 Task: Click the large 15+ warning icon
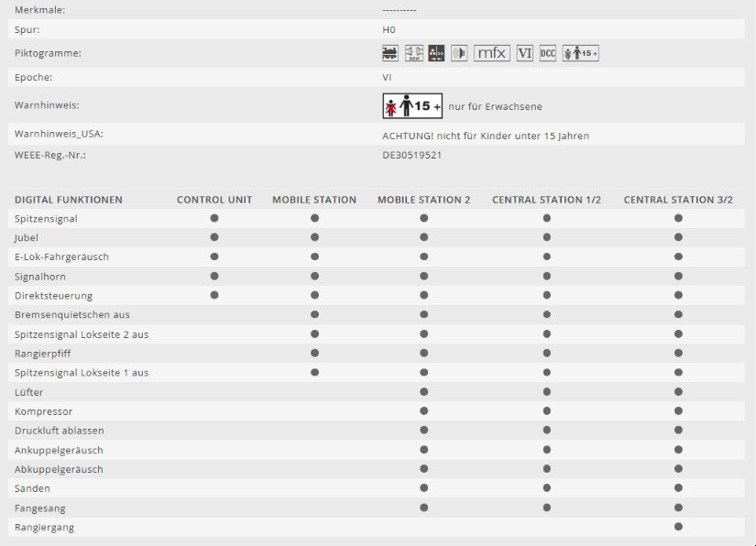click(x=412, y=106)
